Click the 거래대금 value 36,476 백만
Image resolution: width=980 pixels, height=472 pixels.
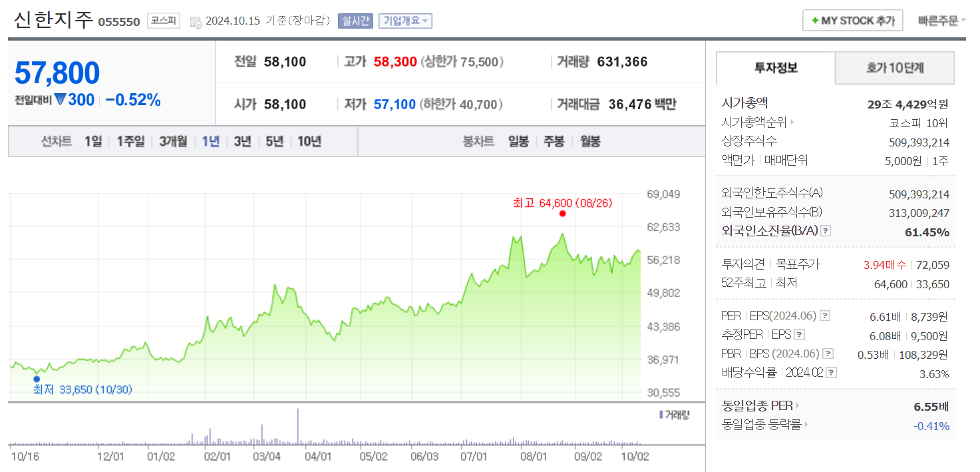(x=642, y=105)
